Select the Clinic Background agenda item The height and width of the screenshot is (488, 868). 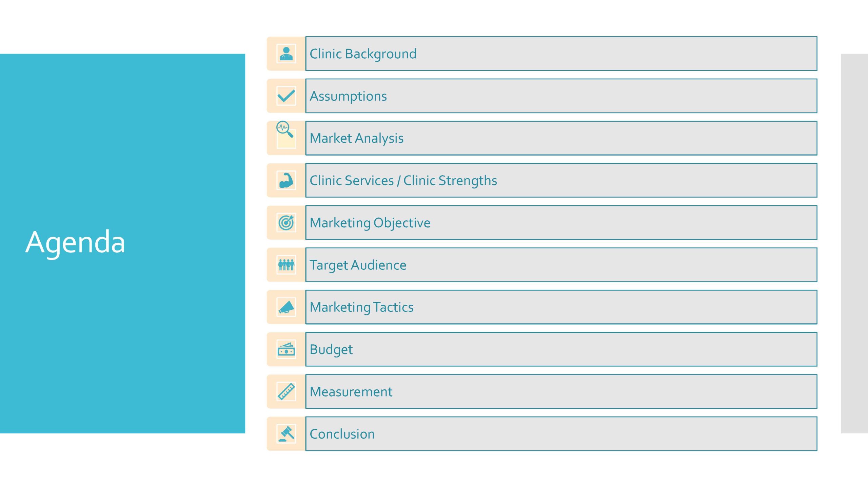click(561, 54)
